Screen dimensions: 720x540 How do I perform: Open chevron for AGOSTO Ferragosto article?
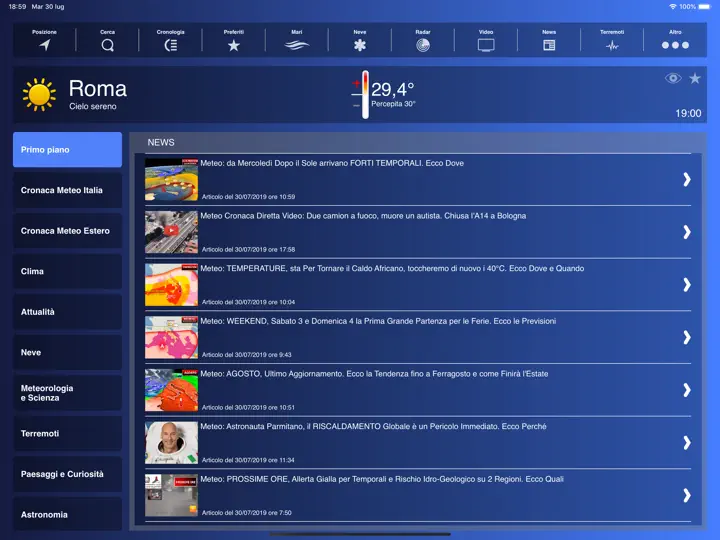(686, 390)
